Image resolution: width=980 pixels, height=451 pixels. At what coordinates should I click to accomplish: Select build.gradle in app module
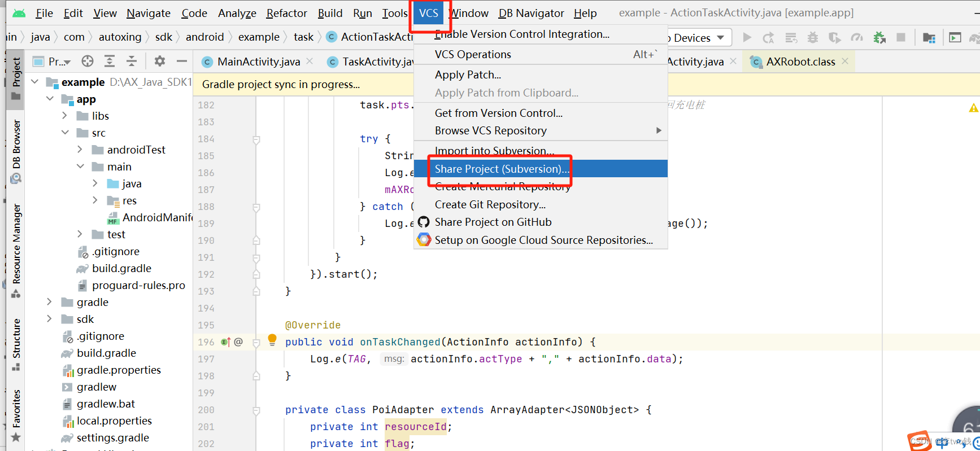pyautogui.click(x=121, y=268)
